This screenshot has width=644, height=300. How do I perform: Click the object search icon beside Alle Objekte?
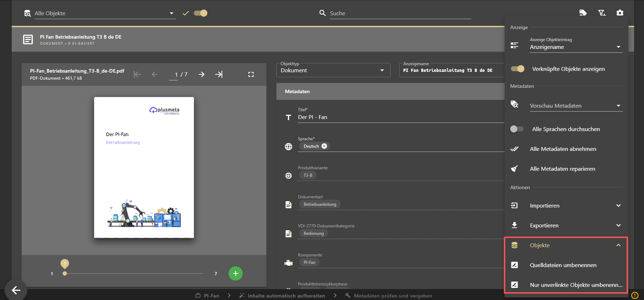(x=27, y=13)
